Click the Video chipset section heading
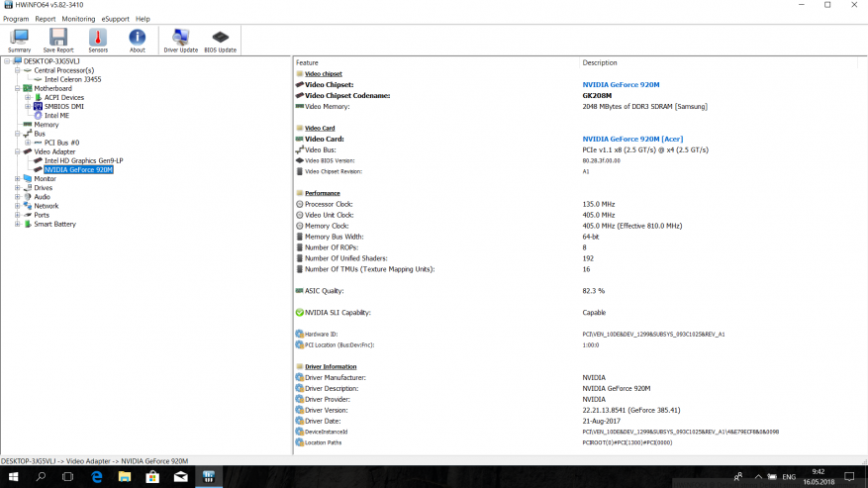868x488 pixels. click(x=324, y=73)
